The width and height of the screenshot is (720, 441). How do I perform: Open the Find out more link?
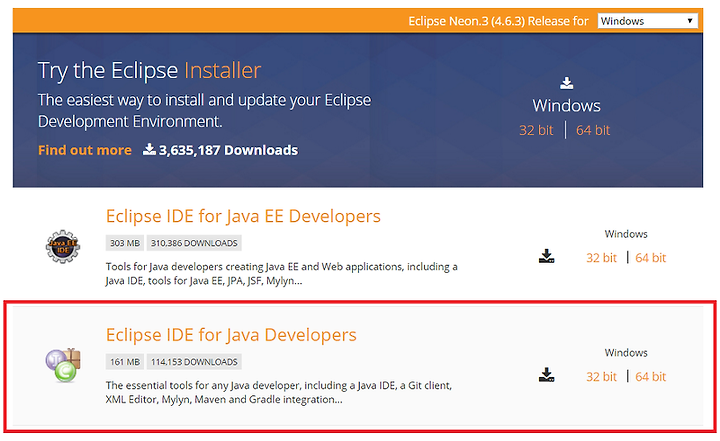[85, 150]
